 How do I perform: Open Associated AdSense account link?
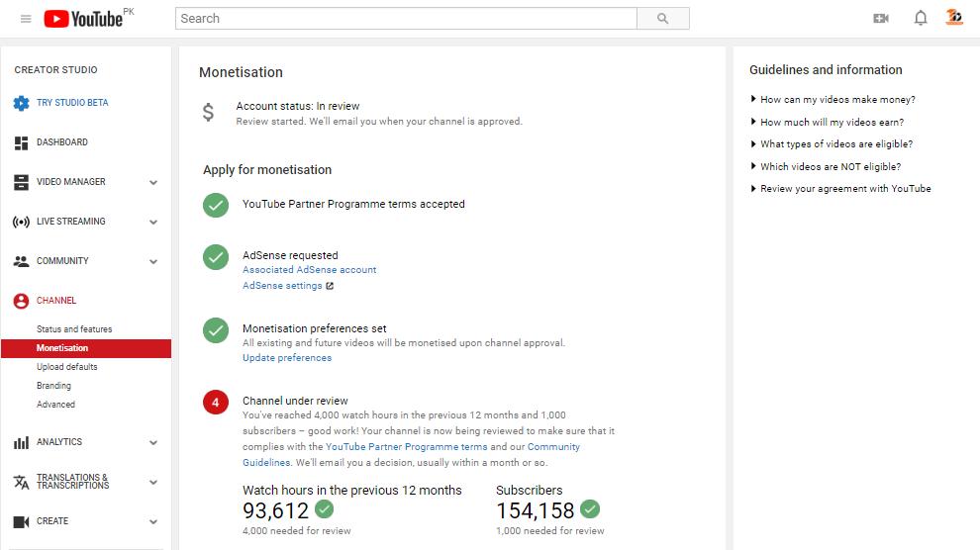(310, 270)
